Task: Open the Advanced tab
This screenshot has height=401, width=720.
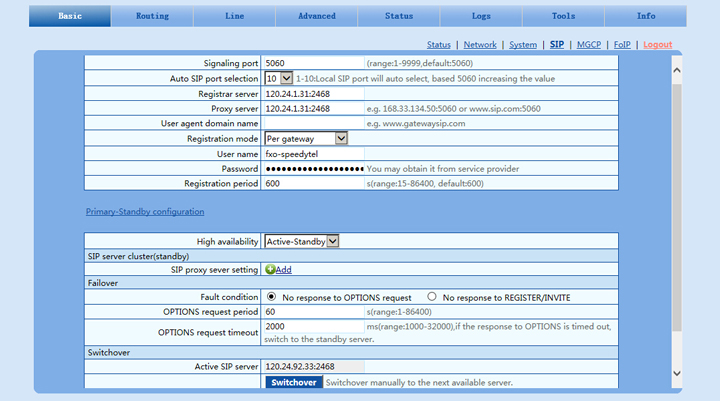Action: (x=317, y=16)
